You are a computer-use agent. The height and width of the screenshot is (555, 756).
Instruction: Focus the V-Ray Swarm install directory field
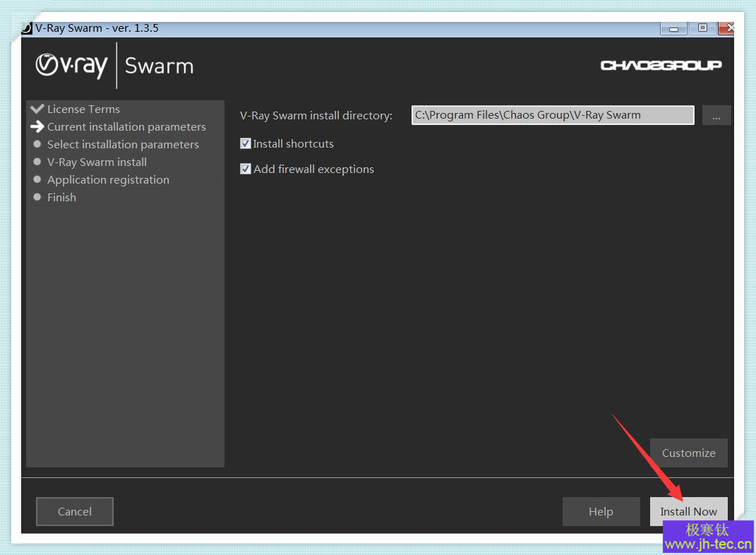[x=553, y=115]
